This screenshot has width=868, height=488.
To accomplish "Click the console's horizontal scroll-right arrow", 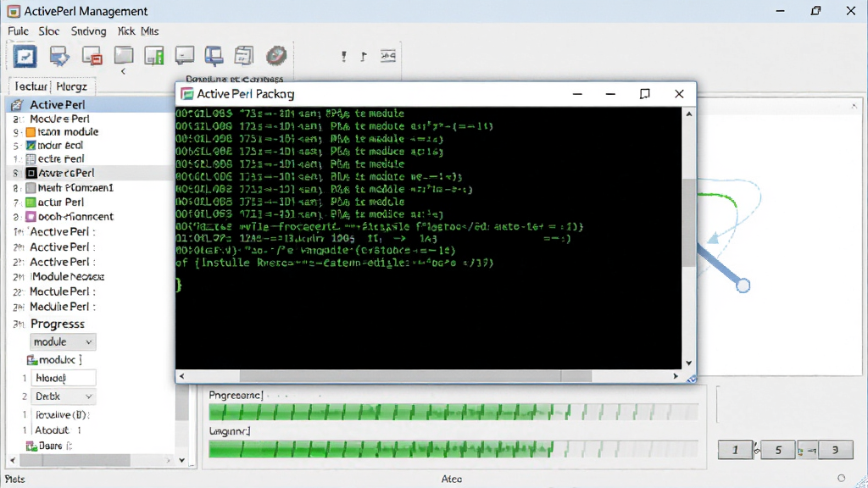I will coord(676,376).
